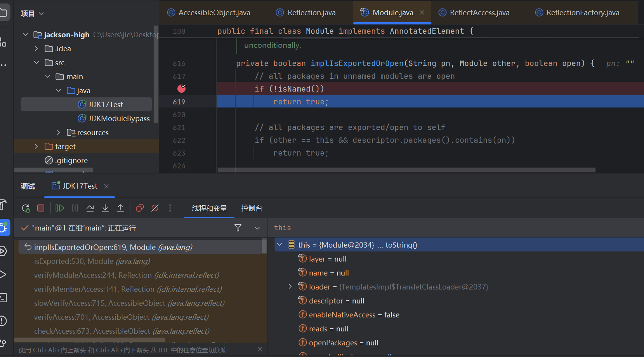The width and height of the screenshot is (644, 357).
Task: Open the Reflection.java editor tab
Action: point(306,12)
